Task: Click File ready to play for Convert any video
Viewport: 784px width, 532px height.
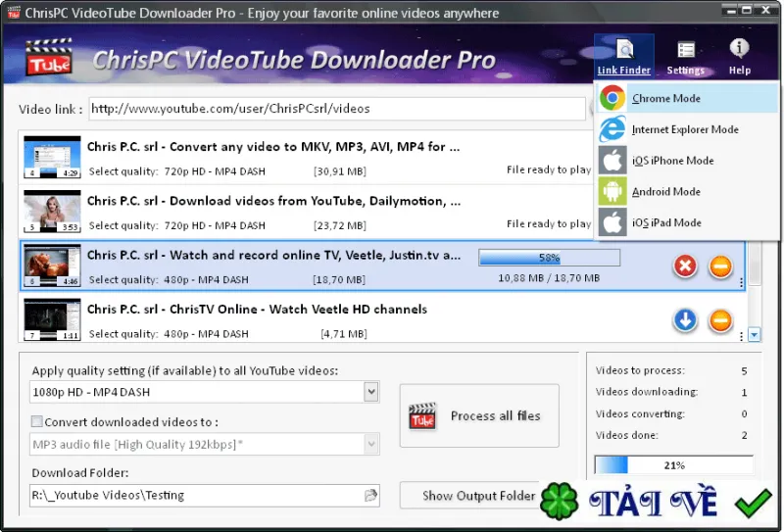Action: coord(549,169)
